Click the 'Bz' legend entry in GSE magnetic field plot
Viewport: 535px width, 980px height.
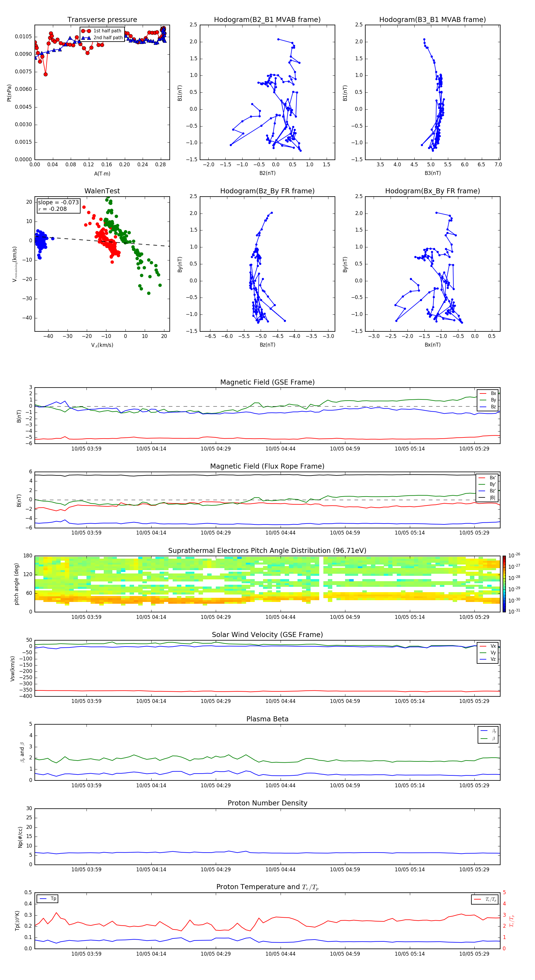pyautogui.click(x=488, y=407)
